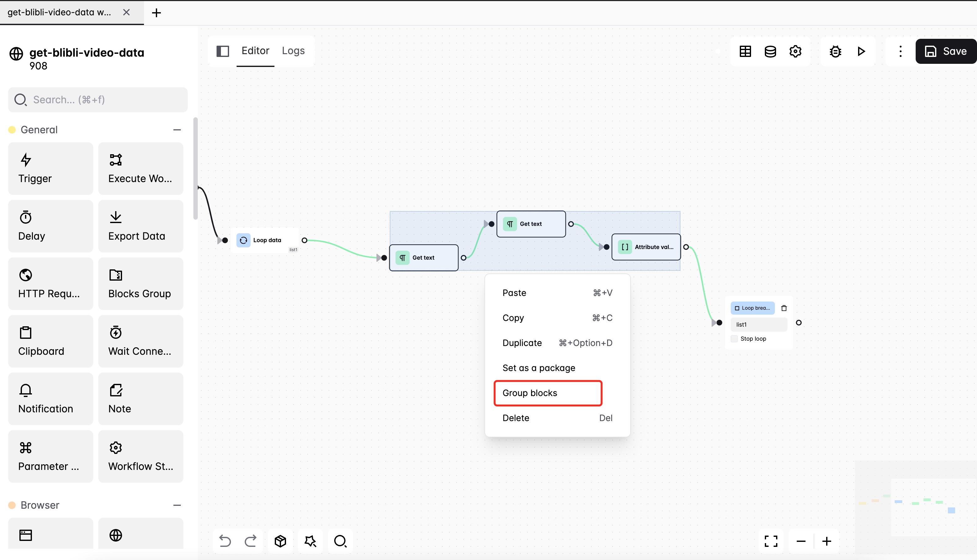Select the Execute Workflow block

(141, 168)
